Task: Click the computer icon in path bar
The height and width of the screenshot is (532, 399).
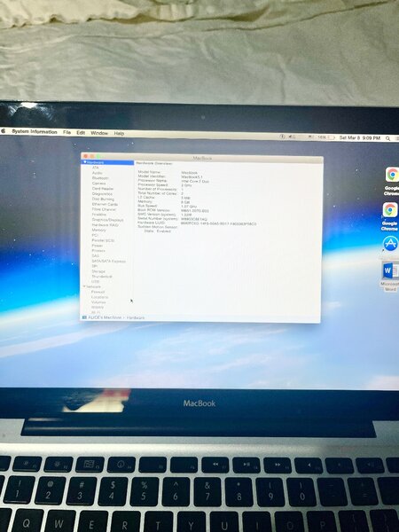Action: [x=84, y=317]
